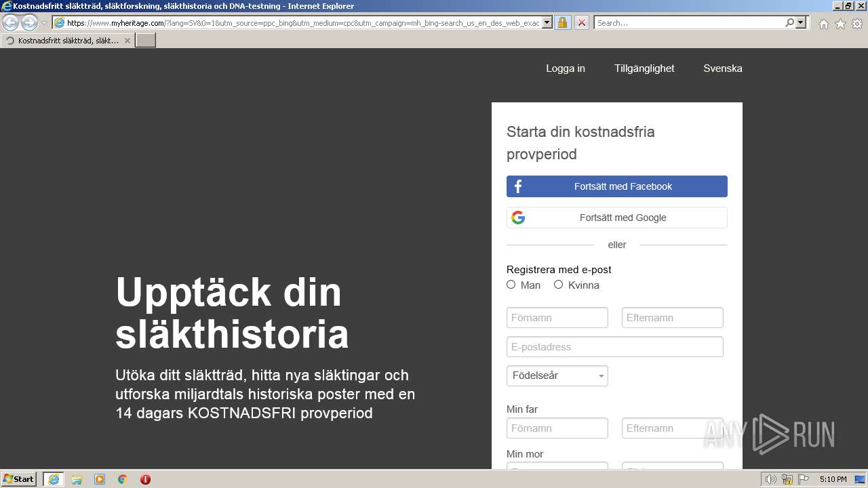Viewport: 868px width, 488px height.
Task: View the security lock report icon
Action: tap(562, 22)
